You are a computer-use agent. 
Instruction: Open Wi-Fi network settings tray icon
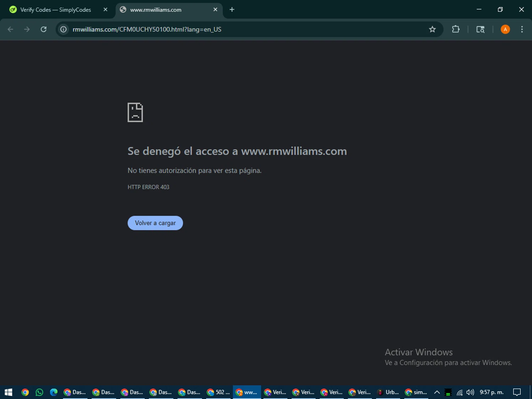(460, 392)
